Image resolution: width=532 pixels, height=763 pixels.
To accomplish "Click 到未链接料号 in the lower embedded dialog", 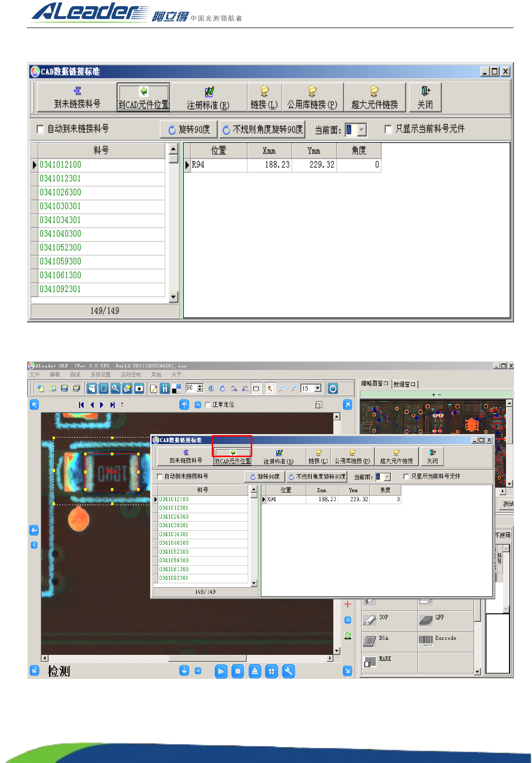I will click(x=186, y=457).
